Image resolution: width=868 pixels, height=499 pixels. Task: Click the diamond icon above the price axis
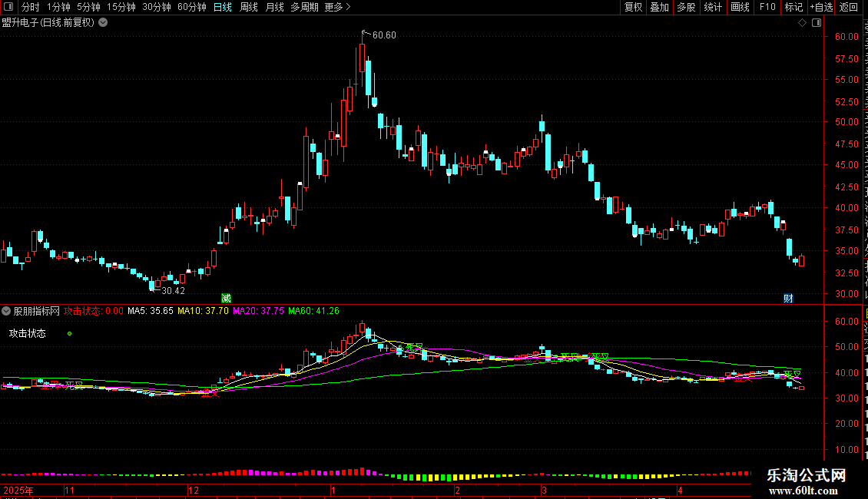(802, 23)
